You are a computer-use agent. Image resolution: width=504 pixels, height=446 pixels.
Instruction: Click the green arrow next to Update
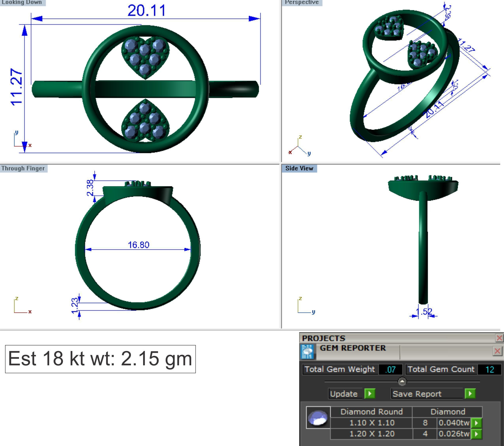coord(370,394)
